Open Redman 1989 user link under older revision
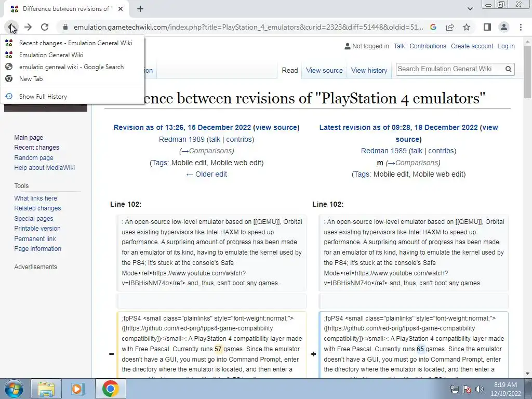This screenshot has width=532, height=399. (x=181, y=139)
